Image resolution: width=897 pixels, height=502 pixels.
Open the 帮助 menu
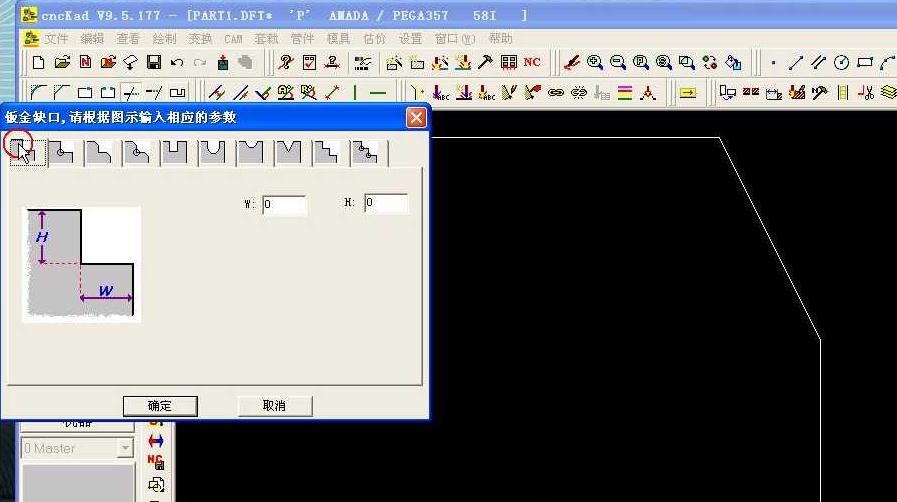pos(501,38)
